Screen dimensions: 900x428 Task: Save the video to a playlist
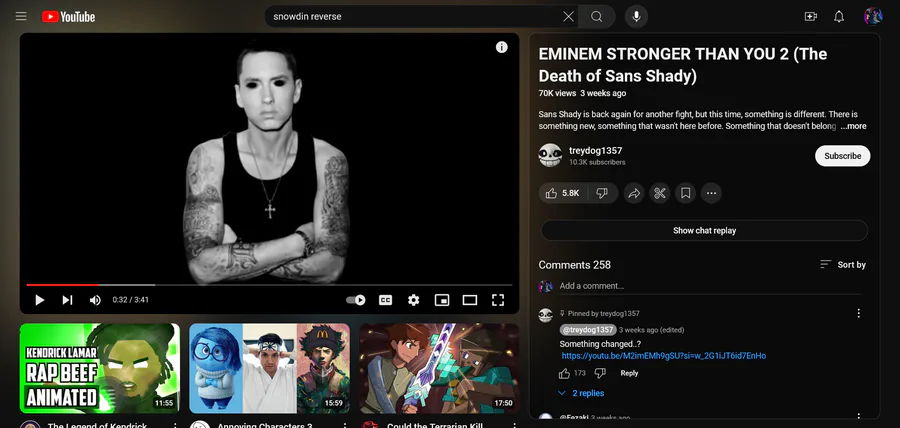click(x=685, y=193)
